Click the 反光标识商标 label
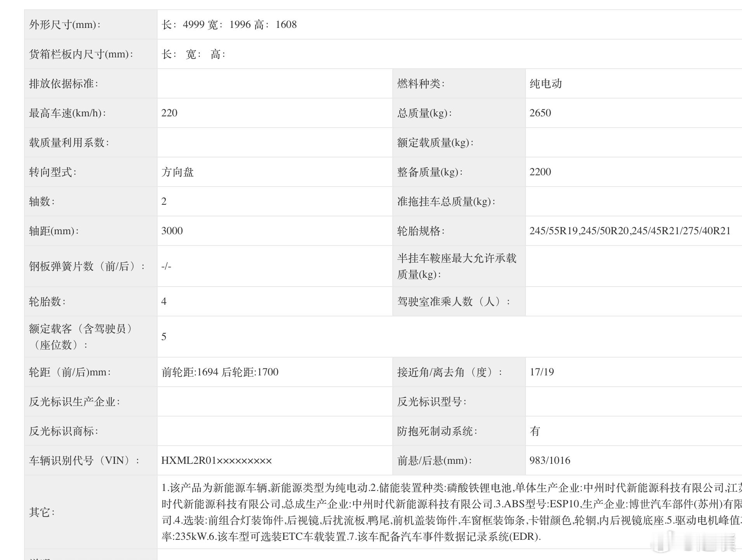The image size is (742, 560). (x=64, y=431)
